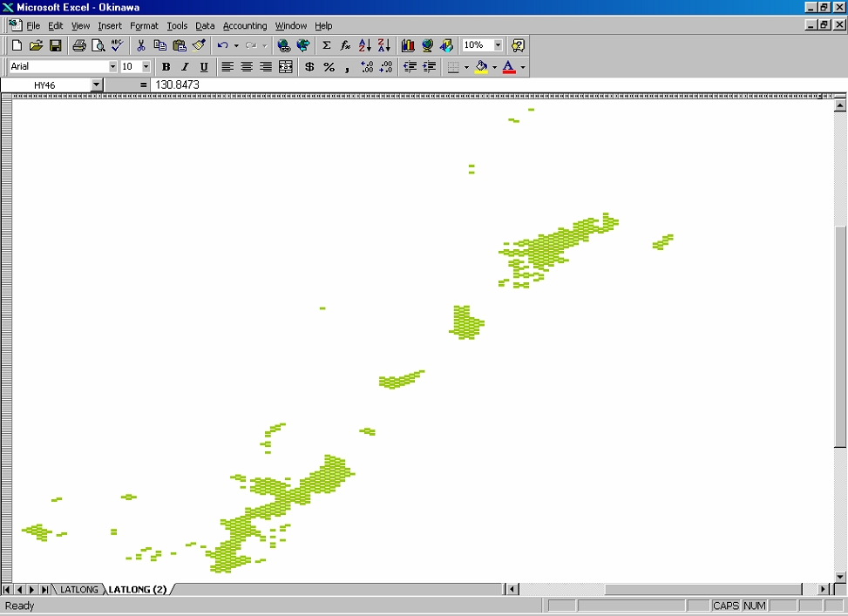Cut the selection with scissors icon
This screenshot has height=616, width=848.
coord(140,45)
